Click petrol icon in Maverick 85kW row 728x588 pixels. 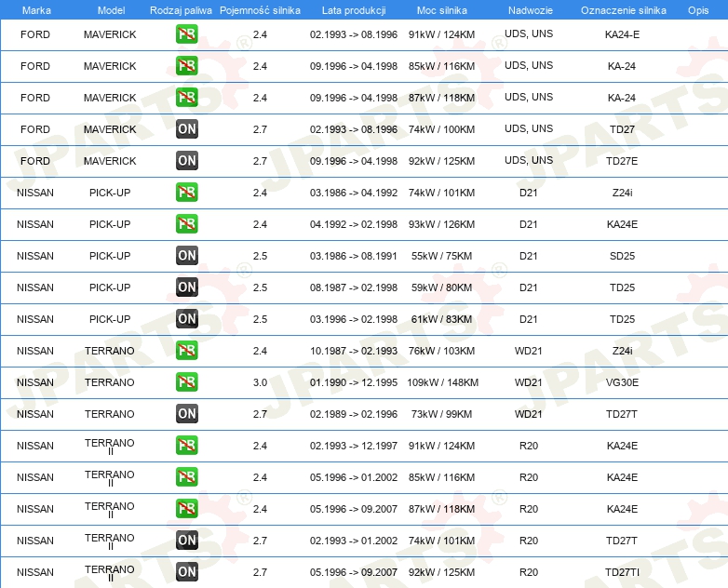pos(186,65)
